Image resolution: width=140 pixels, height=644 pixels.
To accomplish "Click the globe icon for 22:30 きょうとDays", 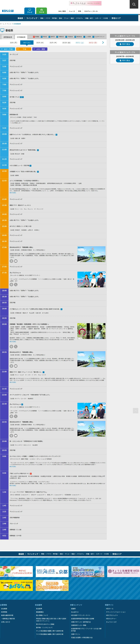I will point(11,416).
